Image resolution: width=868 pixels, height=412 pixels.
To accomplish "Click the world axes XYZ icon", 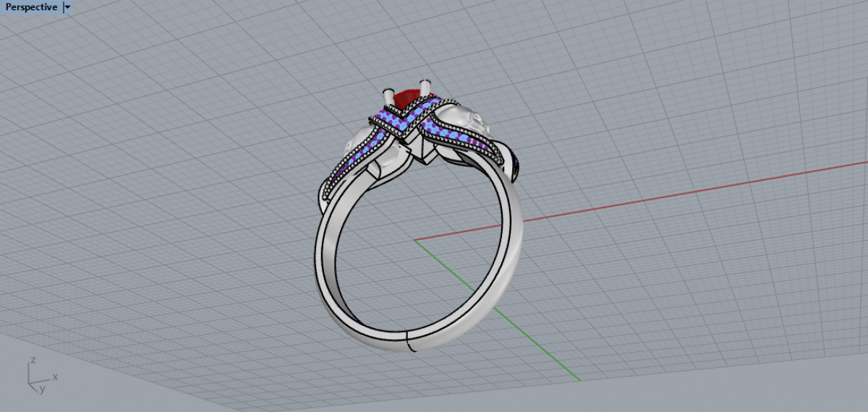I will tap(42, 374).
